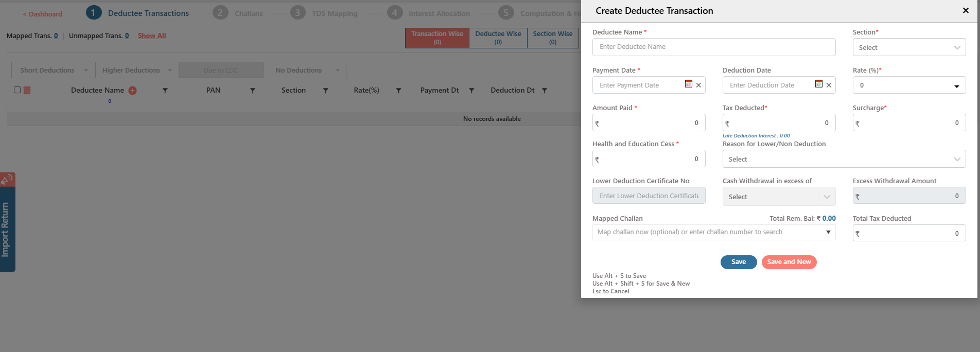Toggle the select-all records checkbox

point(17,90)
